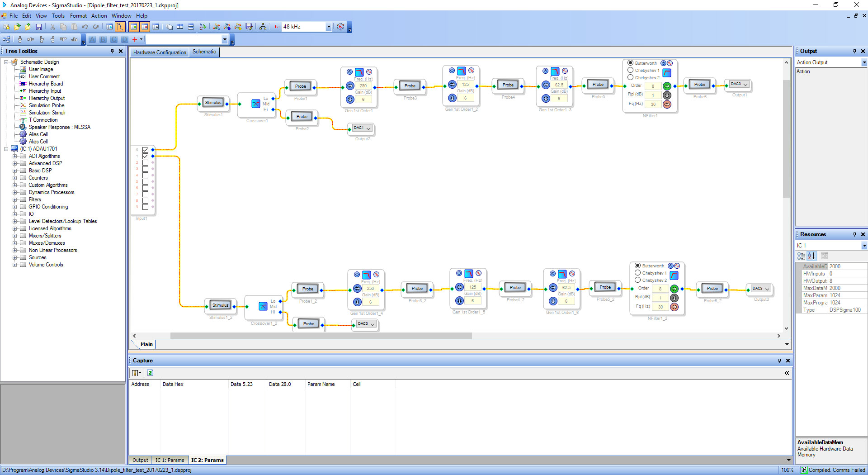Click the Save project toolbar icon
The image size is (868, 475).
coord(39,27)
